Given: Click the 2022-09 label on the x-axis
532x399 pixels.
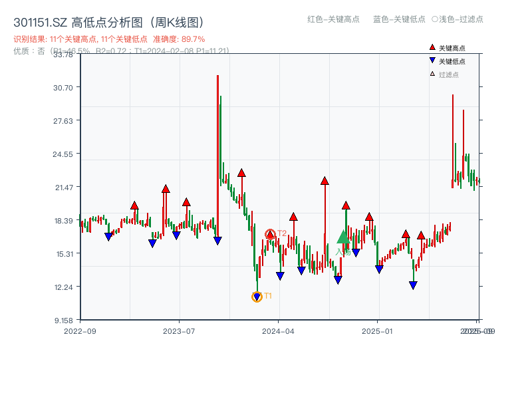Looking at the screenshot, I should tap(80, 331).
